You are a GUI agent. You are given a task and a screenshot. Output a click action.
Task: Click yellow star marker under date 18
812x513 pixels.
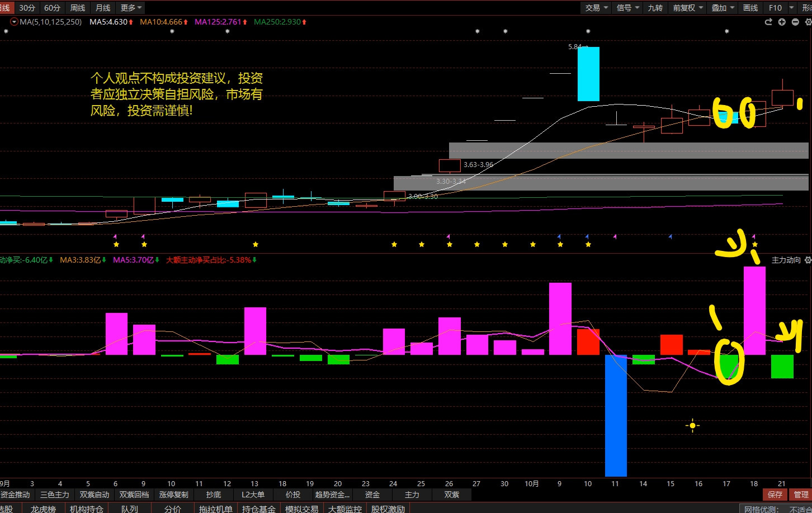click(x=754, y=244)
